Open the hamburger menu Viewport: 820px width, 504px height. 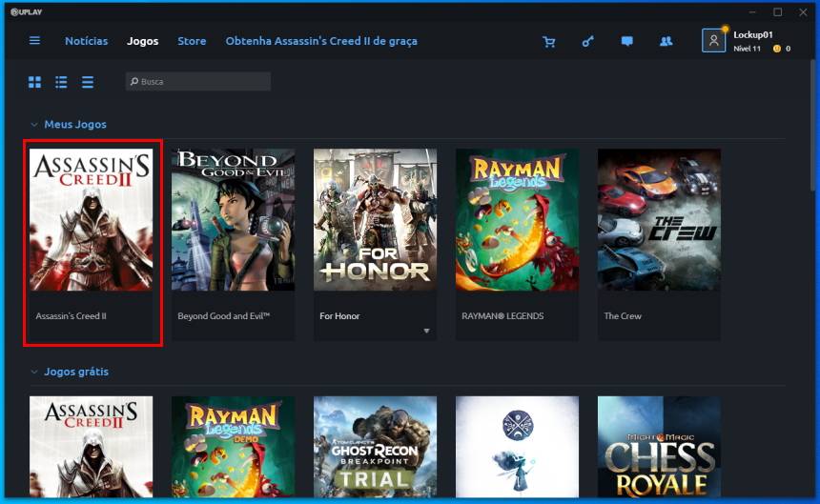pos(35,41)
